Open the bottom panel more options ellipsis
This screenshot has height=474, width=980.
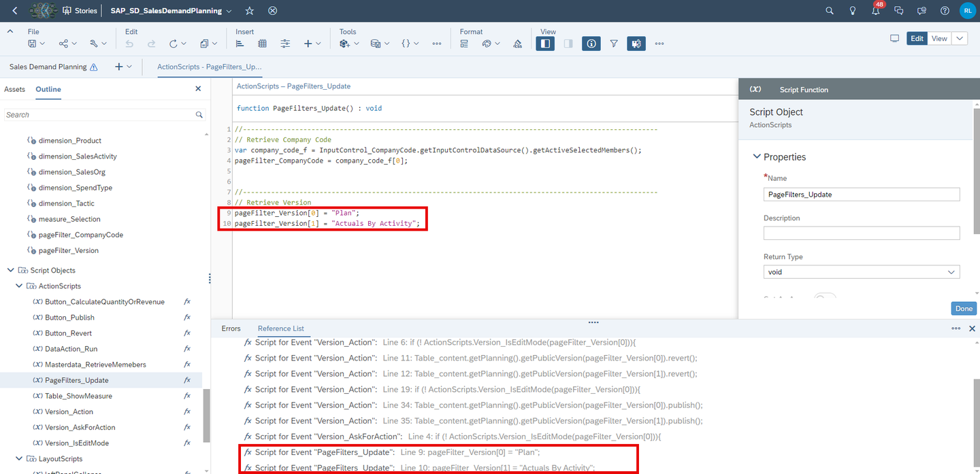(956, 328)
